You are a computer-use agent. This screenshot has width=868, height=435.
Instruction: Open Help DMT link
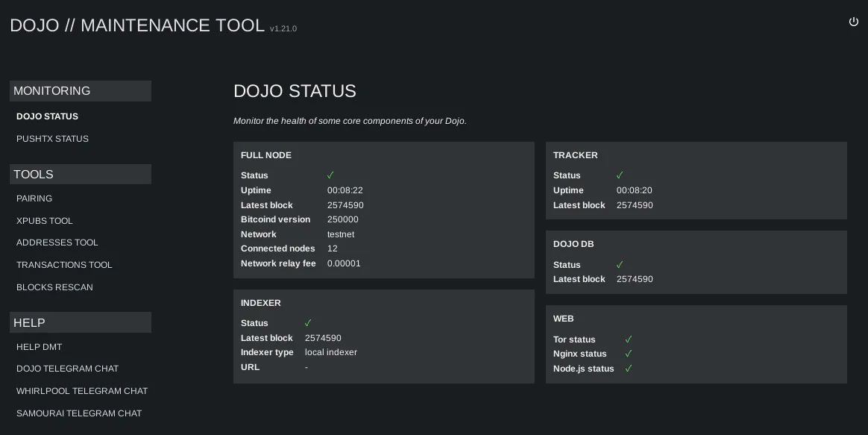point(40,347)
